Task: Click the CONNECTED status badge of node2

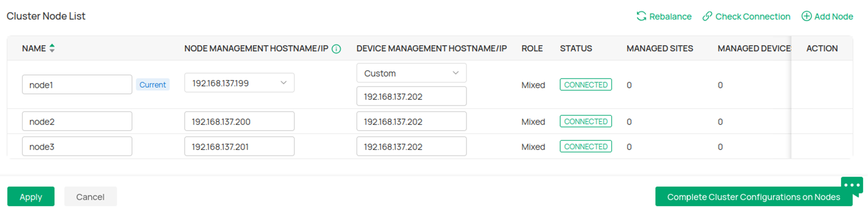Action: (x=586, y=121)
